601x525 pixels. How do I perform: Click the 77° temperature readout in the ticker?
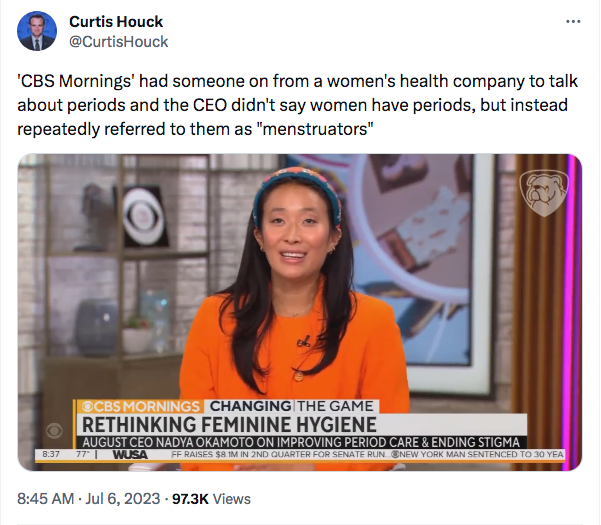pos(82,454)
